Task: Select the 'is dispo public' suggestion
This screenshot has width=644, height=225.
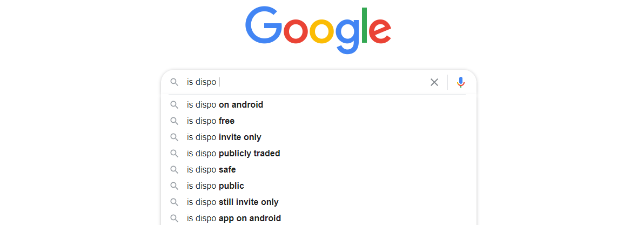Action: click(319, 186)
